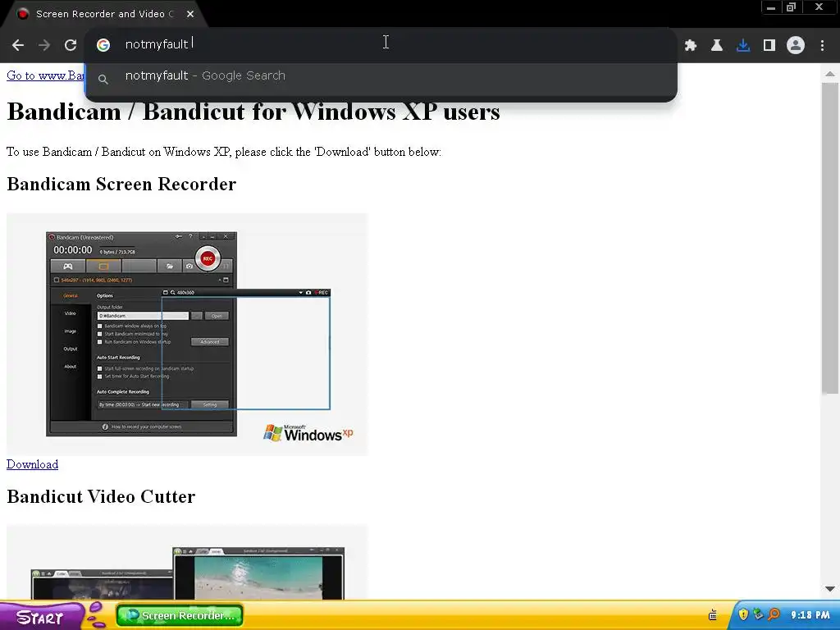Image resolution: width=840 pixels, height=630 pixels.
Task: Click the 9:18 PM clock
Action: click(x=810, y=615)
